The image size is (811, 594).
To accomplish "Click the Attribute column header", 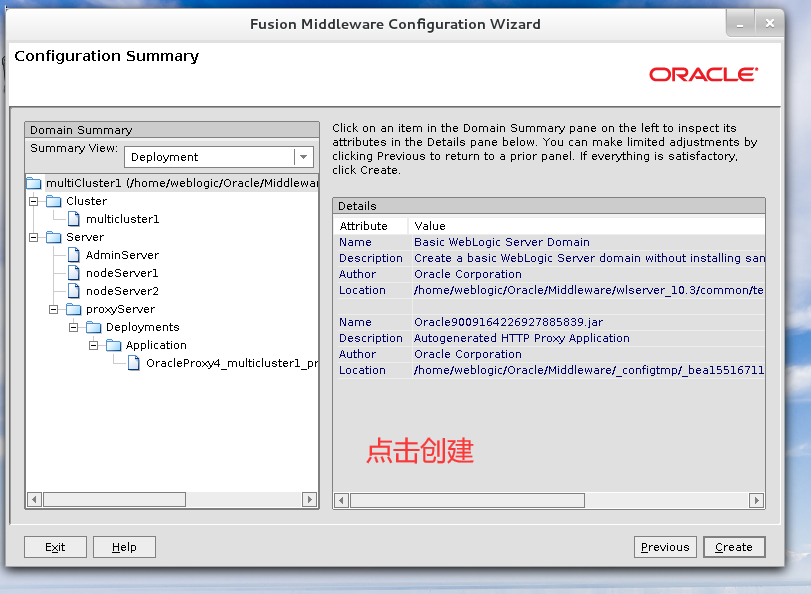I will (x=372, y=226).
